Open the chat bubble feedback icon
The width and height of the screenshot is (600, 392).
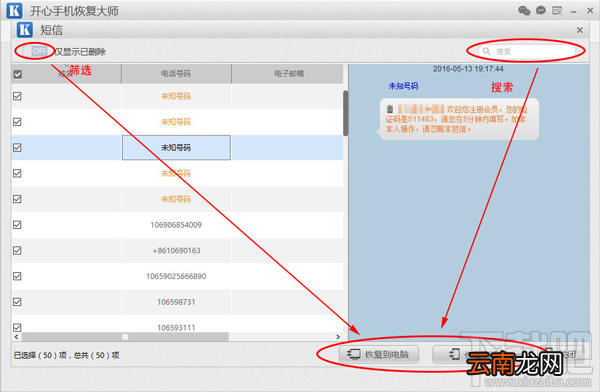tap(541, 10)
